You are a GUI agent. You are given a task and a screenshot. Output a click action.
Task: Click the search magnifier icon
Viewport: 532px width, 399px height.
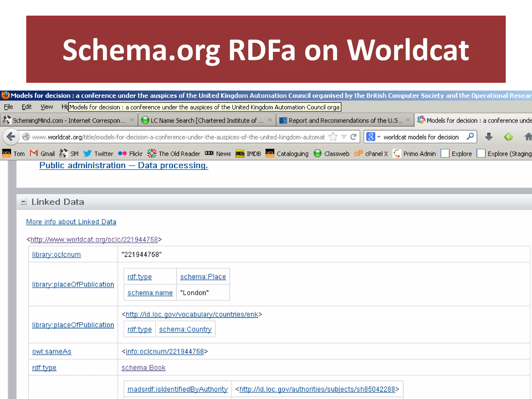click(x=470, y=136)
